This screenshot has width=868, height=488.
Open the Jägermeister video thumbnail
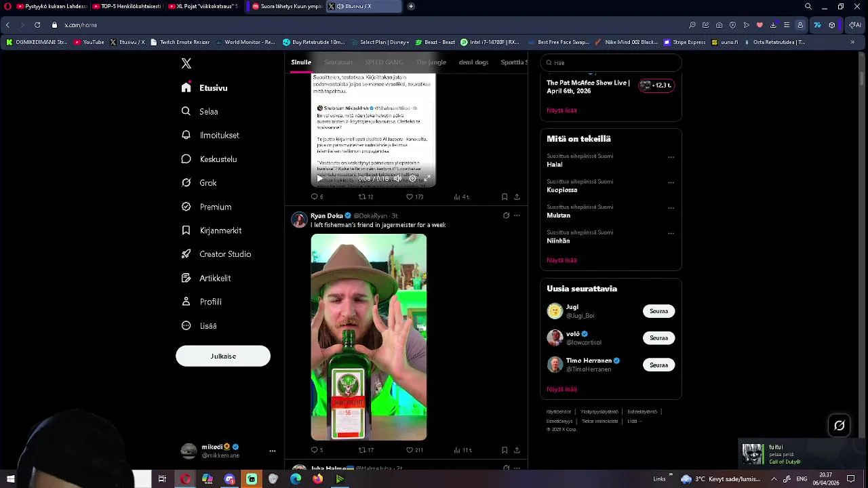369,337
